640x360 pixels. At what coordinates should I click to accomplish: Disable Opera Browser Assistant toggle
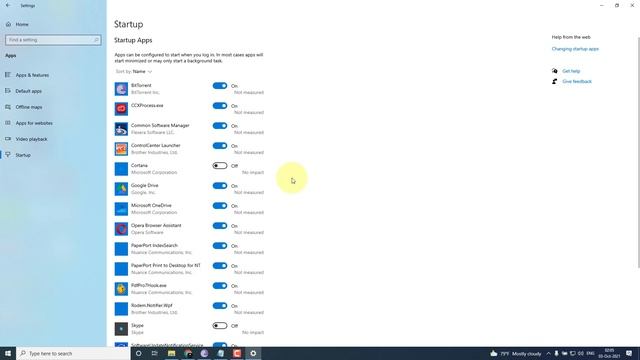[x=220, y=226]
